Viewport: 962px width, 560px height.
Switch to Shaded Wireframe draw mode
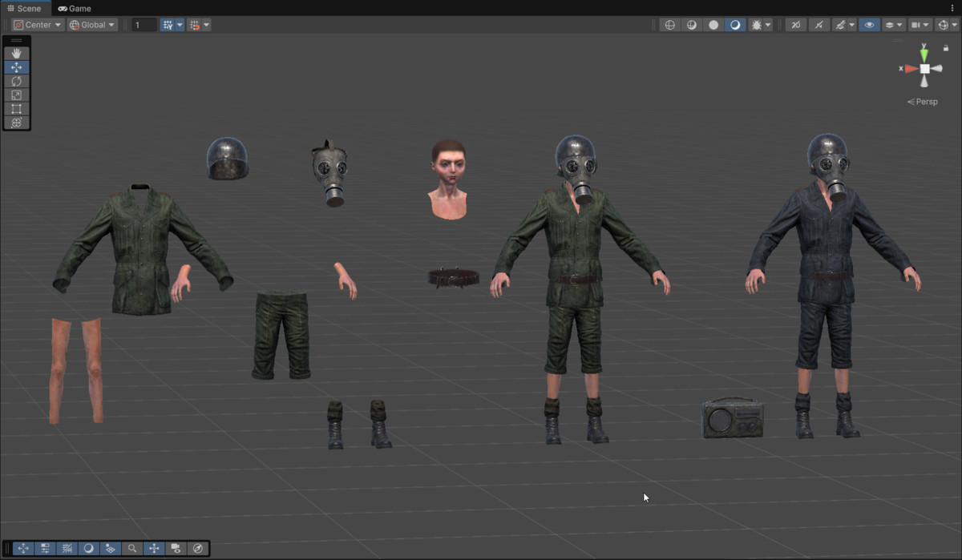pos(692,25)
